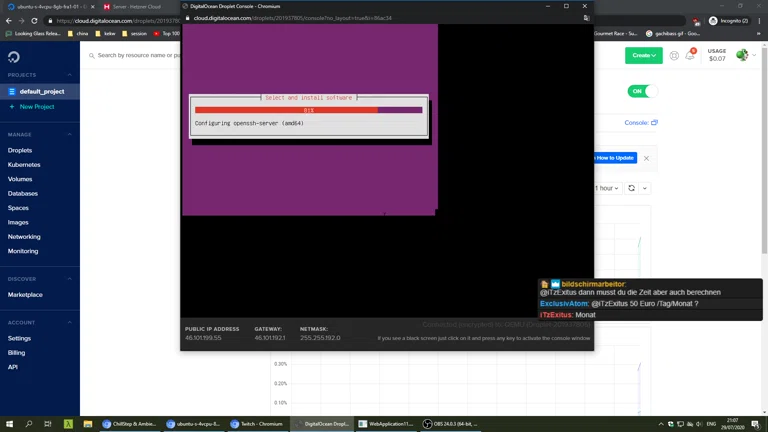Open Kubernetes in the sidebar

click(x=24, y=165)
